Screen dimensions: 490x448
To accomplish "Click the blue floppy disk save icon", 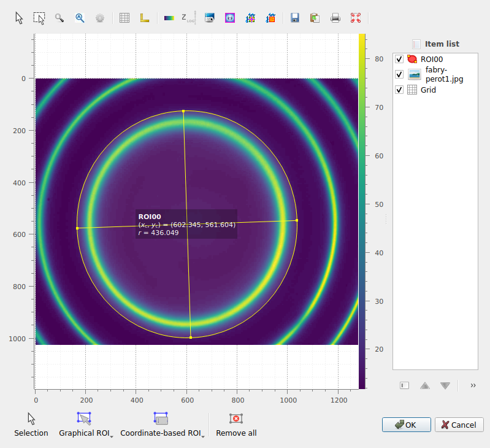I will (295, 18).
